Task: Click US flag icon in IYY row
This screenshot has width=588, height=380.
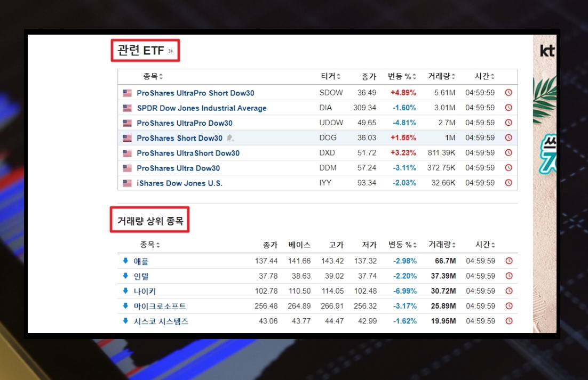Action: point(128,183)
